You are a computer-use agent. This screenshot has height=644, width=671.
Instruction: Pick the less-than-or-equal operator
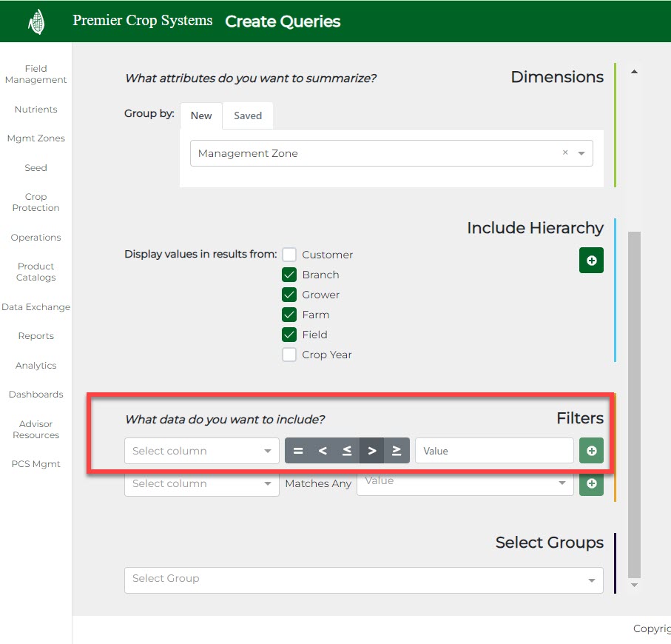click(x=347, y=451)
